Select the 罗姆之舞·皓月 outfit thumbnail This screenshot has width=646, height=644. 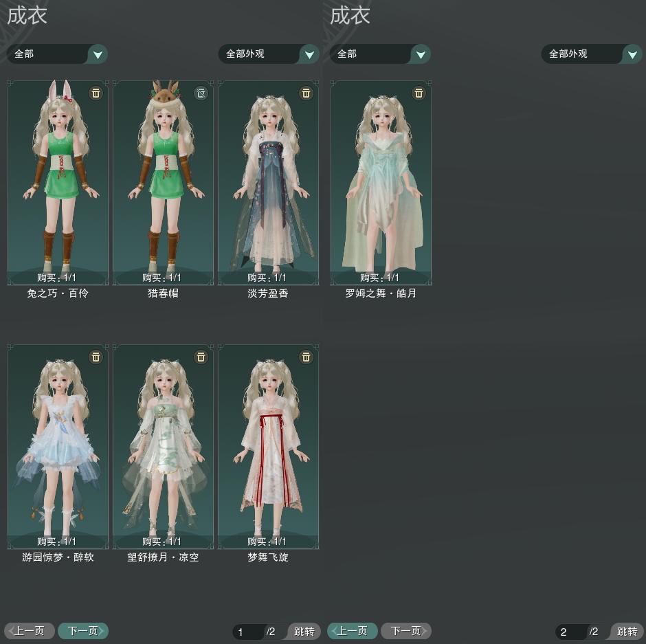click(x=381, y=183)
